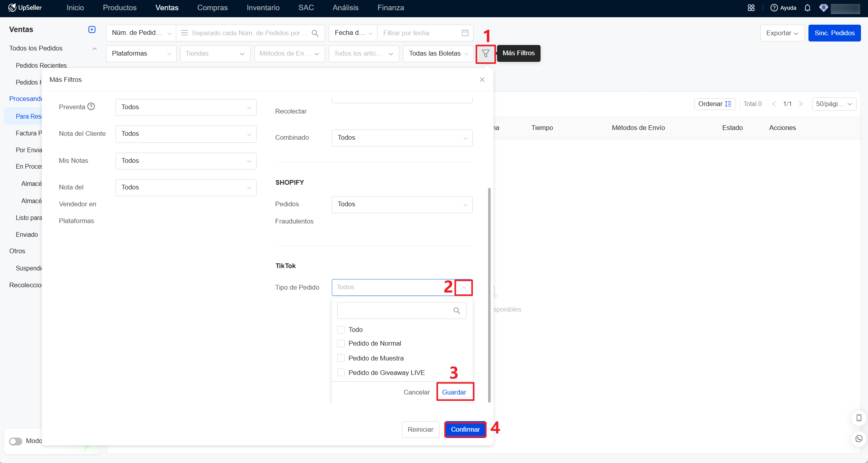Click the calendar icon in date filter
Image resolution: width=868 pixels, height=463 pixels.
tap(465, 33)
